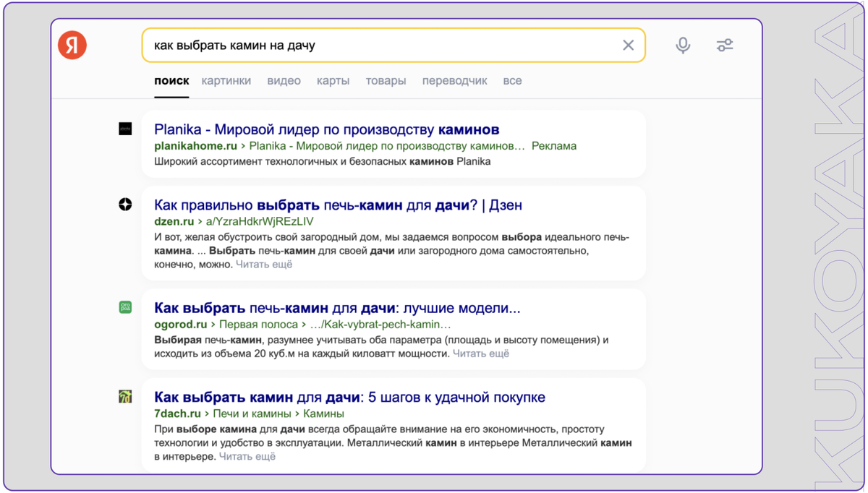Open the 'переводчик' tab
868x493 pixels.
point(454,81)
